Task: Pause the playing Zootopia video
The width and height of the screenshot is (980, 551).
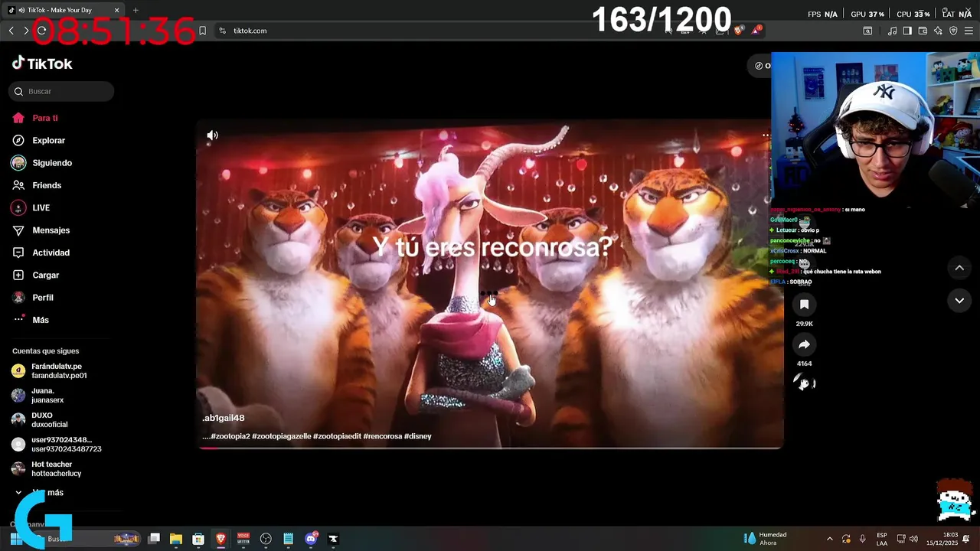Action: click(490, 283)
